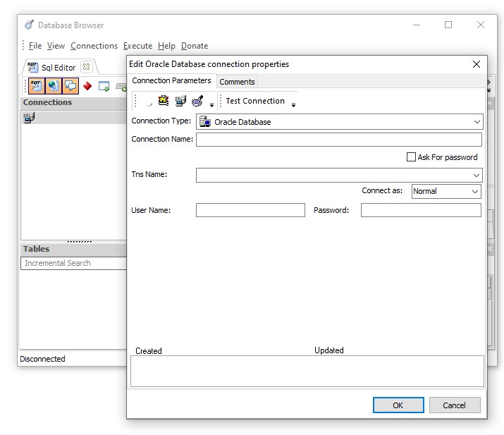Viewport: 504px width, 435px height.
Task: Focus the User Name field
Action: [250, 210]
